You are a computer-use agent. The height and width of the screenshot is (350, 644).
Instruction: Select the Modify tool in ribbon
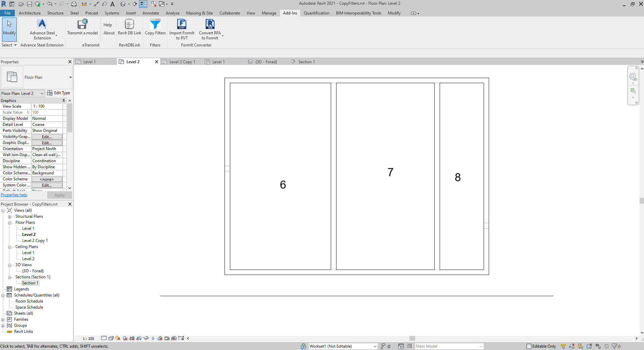click(x=9, y=29)
